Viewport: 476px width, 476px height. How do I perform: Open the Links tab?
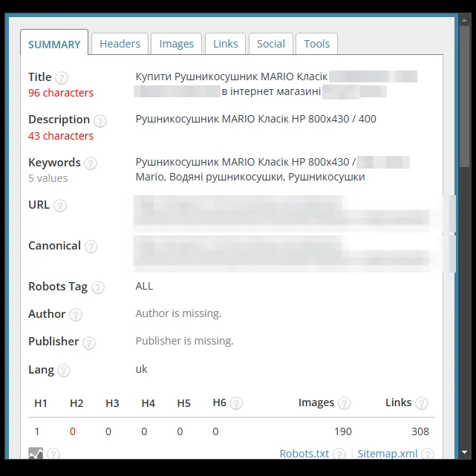coord(225,44)
